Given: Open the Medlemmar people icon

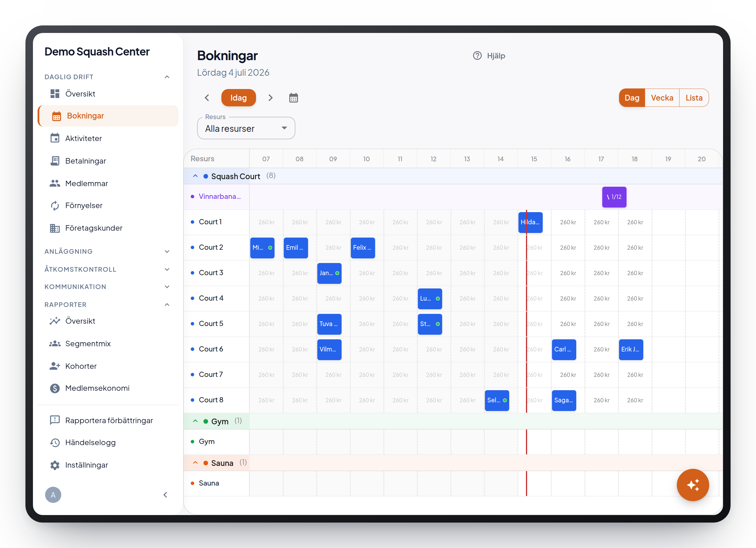Looking at the screenshot, I should point(55,183).
